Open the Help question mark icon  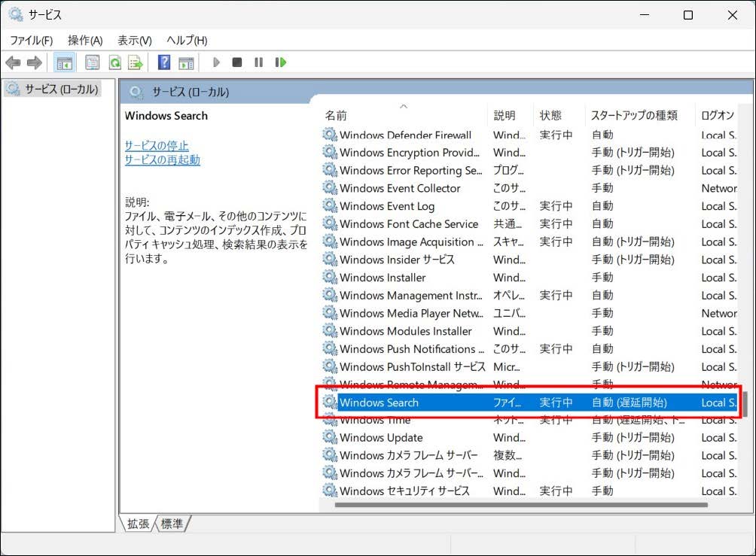[164, 62]
